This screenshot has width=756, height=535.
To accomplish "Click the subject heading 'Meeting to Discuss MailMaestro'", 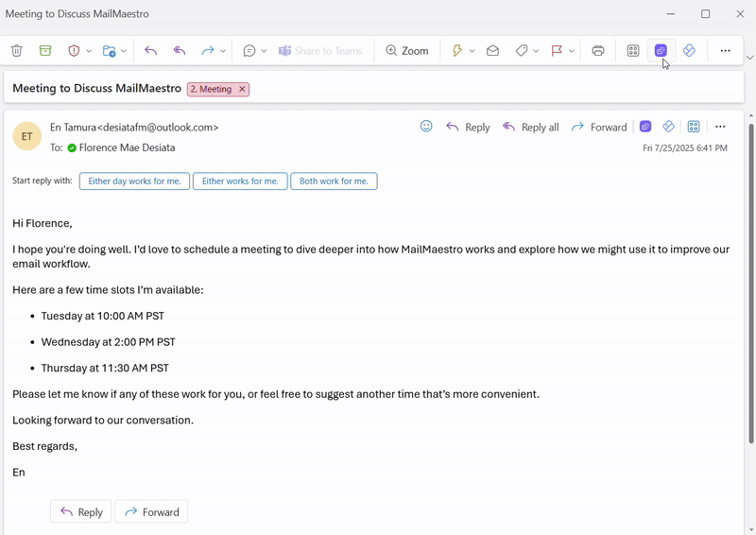I will click(x=97, y=88).
